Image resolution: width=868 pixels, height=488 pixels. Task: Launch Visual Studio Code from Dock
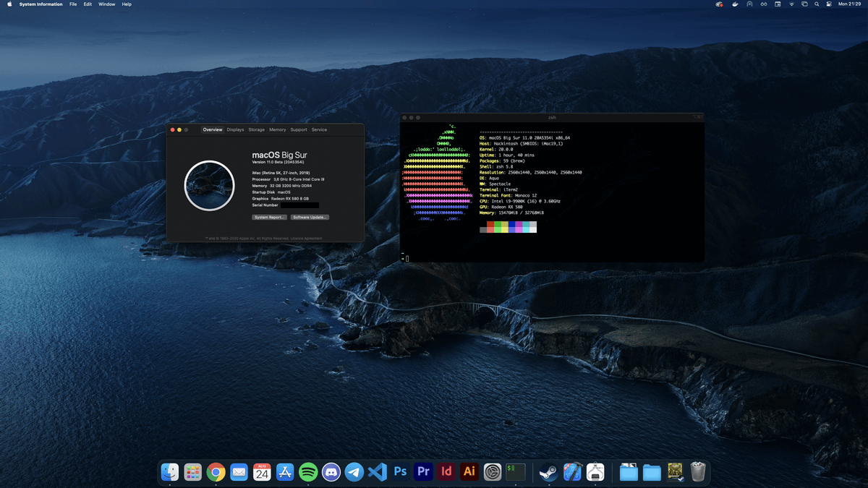[378, 473]
